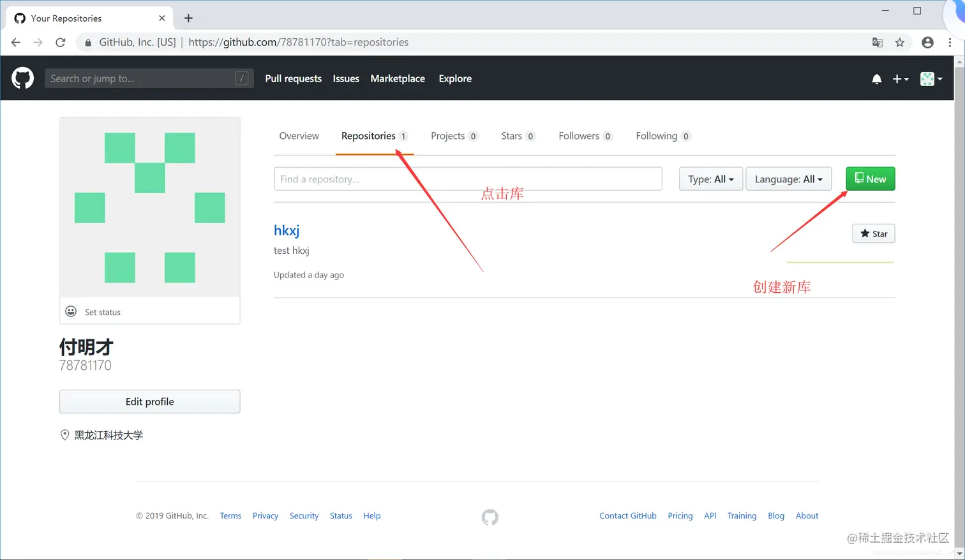Viewport: 965px width, 560px height.
Task: Click the green New repository button
Action: pyautogui.click(x=871, y=179)
